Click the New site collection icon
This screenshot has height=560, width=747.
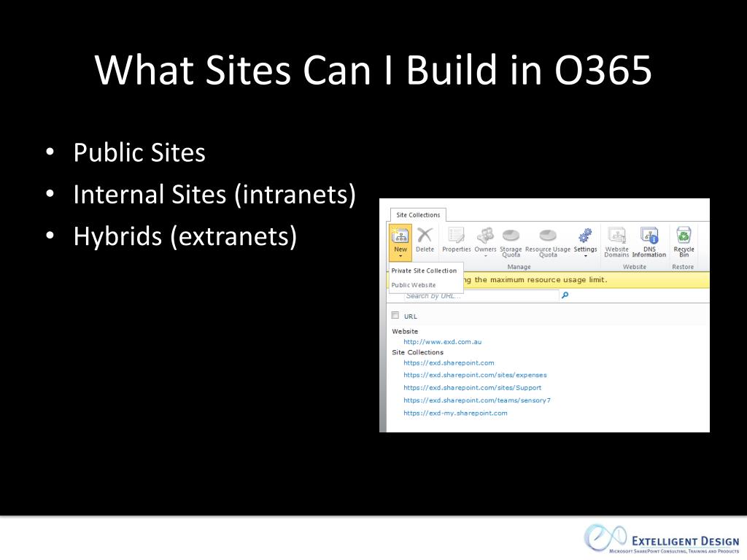pos(400,236)
